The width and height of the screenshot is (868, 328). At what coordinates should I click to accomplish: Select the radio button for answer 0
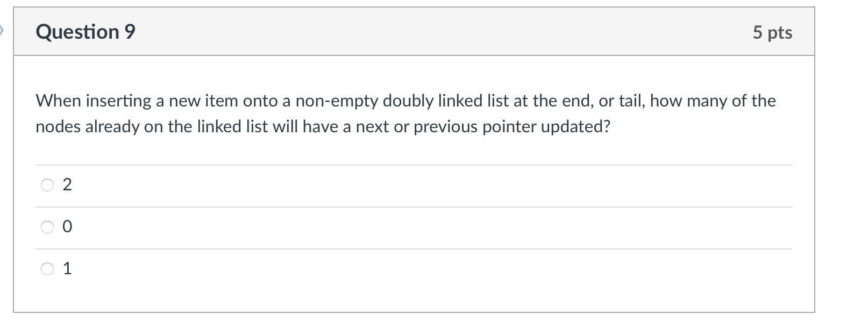[47, 227]
